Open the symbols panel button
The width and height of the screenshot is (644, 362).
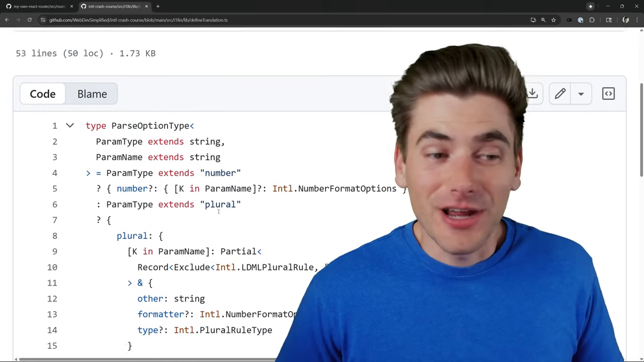click(608, 94)
